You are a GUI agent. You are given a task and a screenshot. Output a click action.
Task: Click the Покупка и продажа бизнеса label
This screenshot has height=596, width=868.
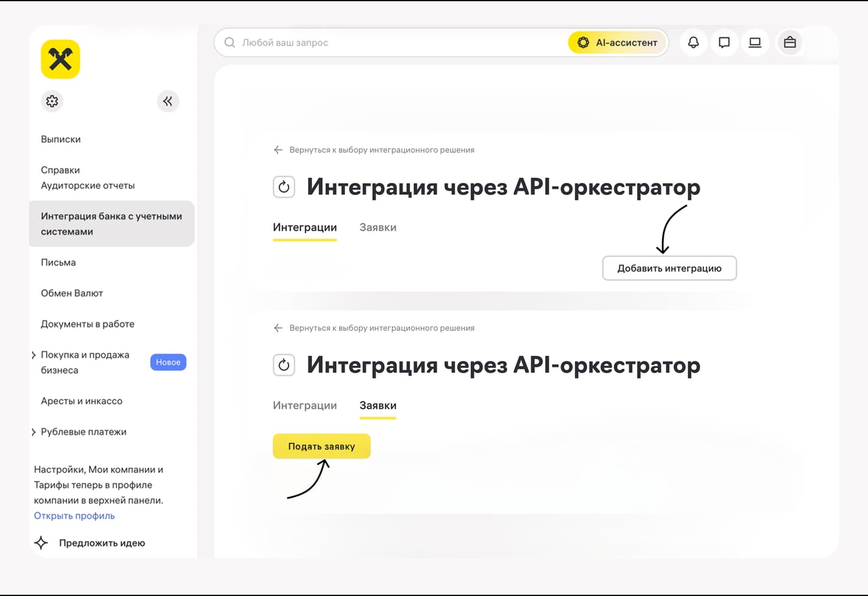pyautogui.click(x=85, y=363)
